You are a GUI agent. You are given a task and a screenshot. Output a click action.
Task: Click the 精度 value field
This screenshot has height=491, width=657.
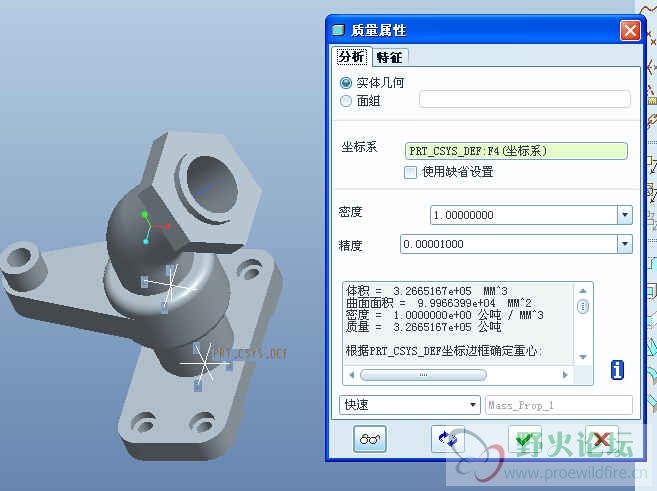[x=509, y=244]
